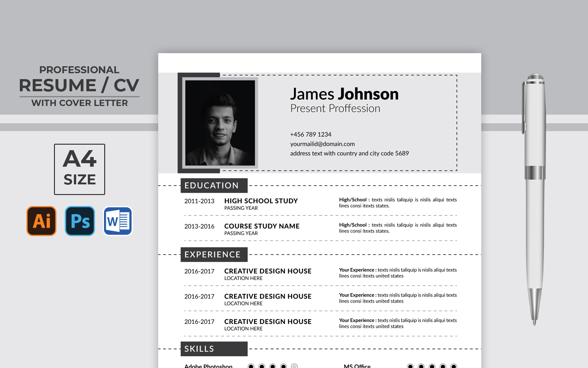Click the Microsoft Word icon
This screenshot has height=368, width=588.
click(118, 221)
